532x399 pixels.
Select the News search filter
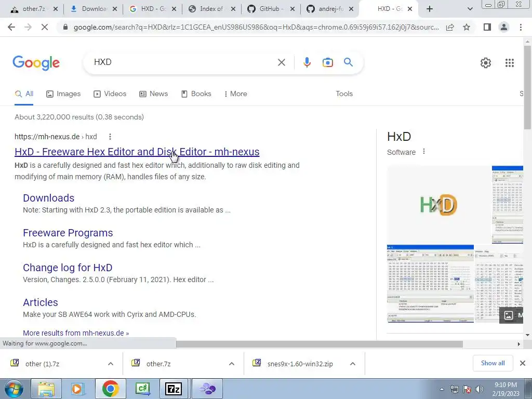click(154, 94)
